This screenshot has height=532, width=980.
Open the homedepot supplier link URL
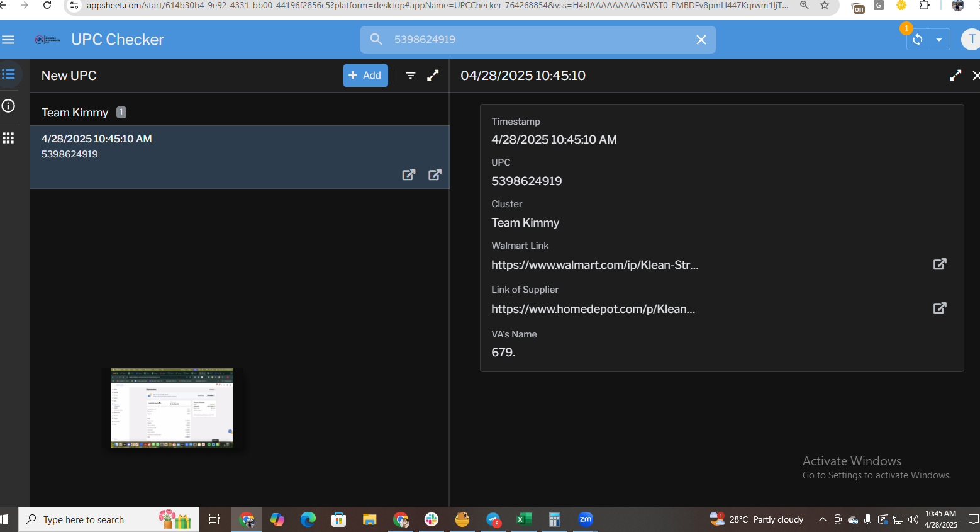(x=593, y=309)
